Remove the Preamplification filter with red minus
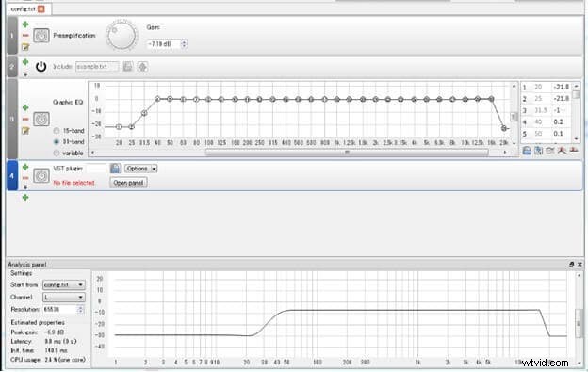This screenshot has width=588, height=372. coord(25,35)
